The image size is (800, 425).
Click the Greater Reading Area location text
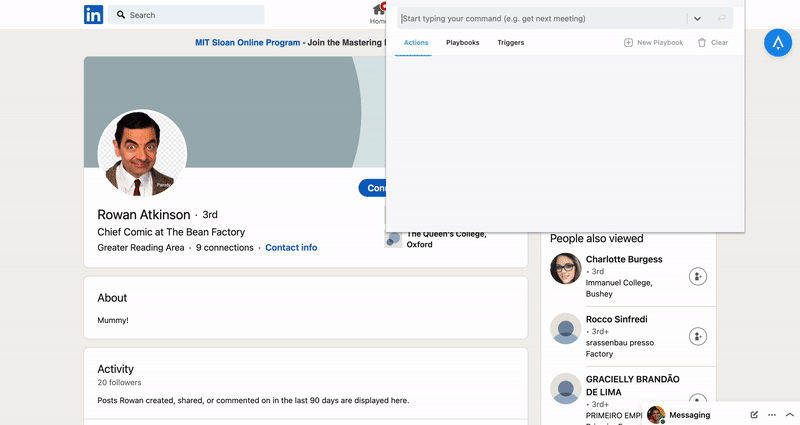[x=141, y=247]
